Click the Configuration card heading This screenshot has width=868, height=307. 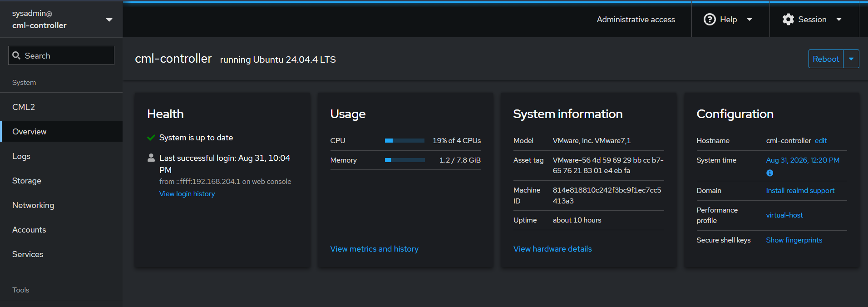735,114
